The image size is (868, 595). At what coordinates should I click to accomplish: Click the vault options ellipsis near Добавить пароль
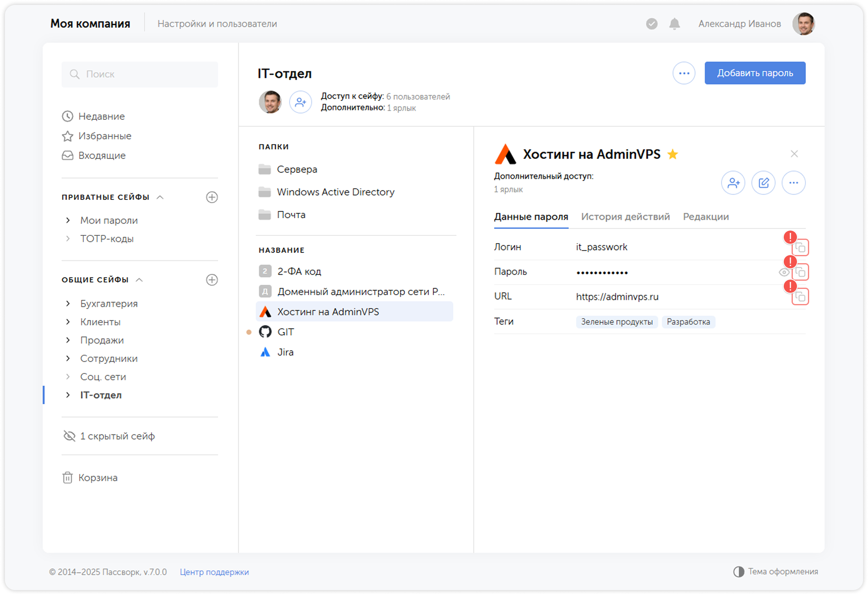[684, 73]
